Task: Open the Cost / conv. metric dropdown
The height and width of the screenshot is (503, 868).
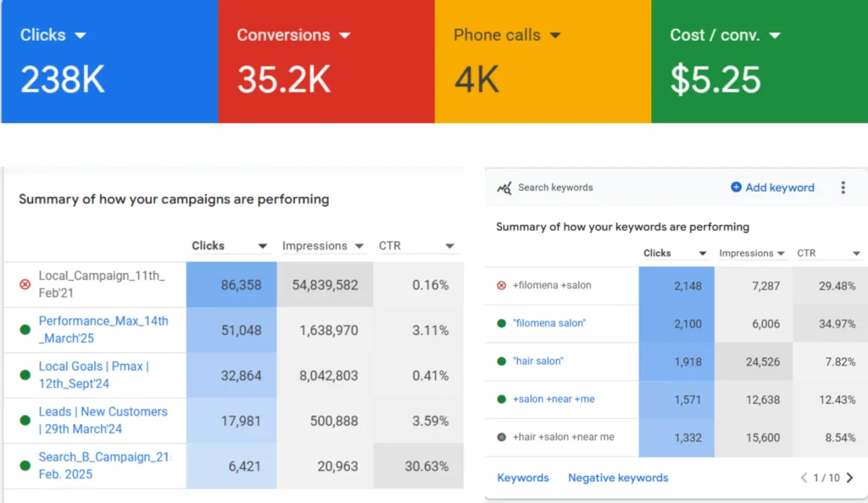Action: click(775, 36)
